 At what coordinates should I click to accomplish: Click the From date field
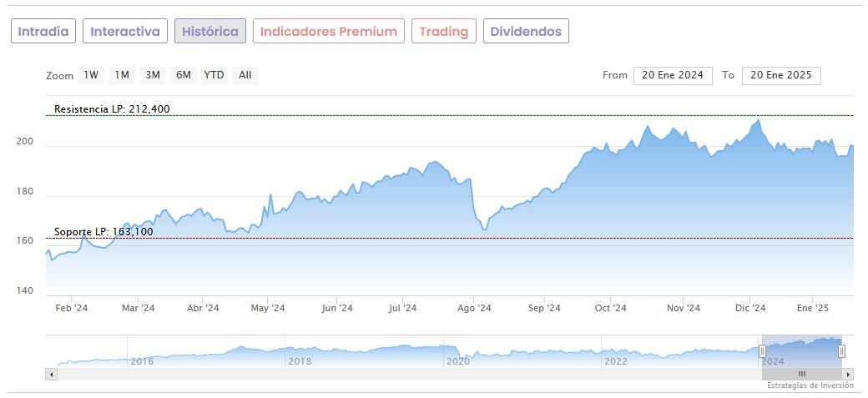coord(673,75)
